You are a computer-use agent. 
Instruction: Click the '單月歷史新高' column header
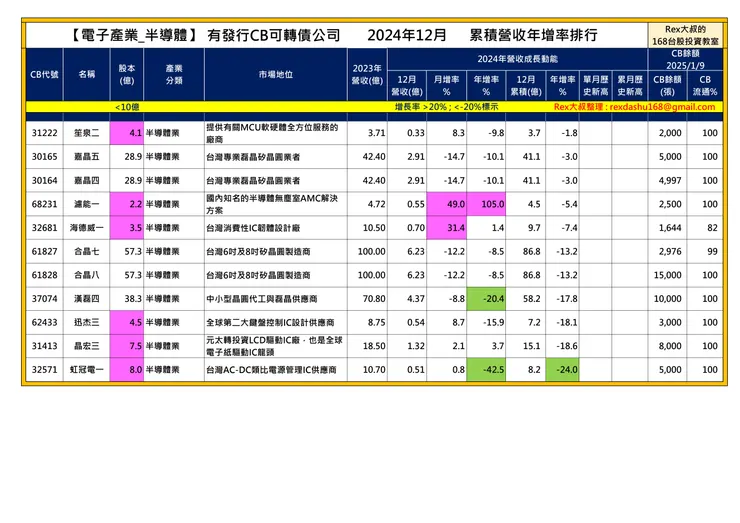click(x=596, y=85)
